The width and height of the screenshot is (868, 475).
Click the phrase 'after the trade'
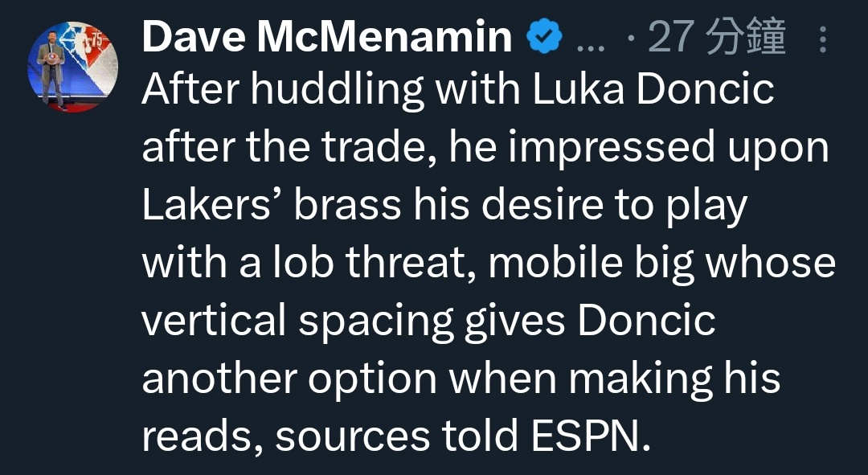coord(289,149)
